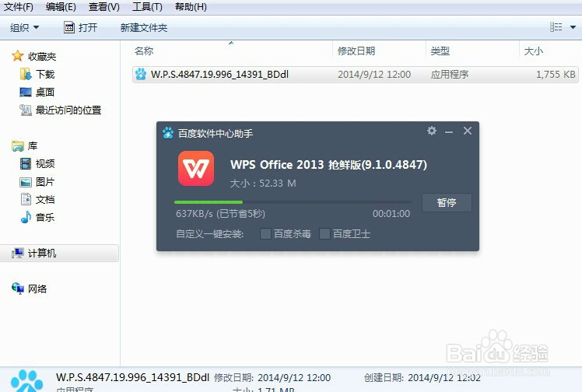Click the 下载 folder icon
The height and width of the screenshot is (392, 582).
click(x=26, y=74)
